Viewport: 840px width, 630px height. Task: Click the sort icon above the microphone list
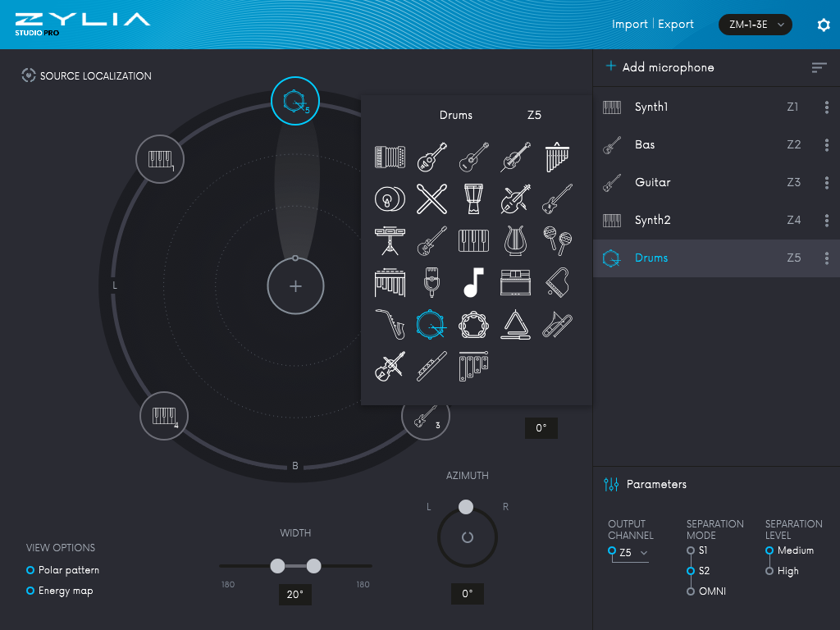pyautogui.click(x=819, y=68)
